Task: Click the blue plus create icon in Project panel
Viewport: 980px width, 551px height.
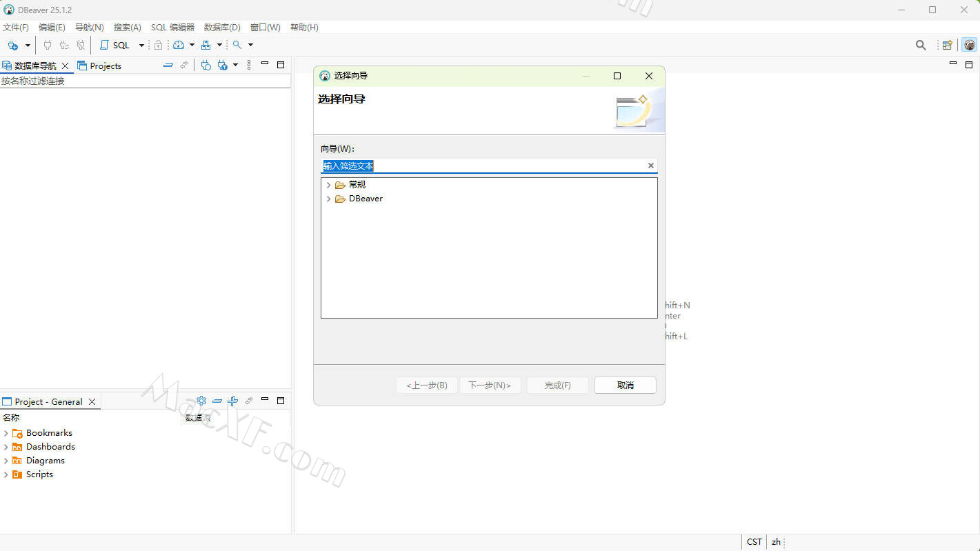Action: coord(233,400)
